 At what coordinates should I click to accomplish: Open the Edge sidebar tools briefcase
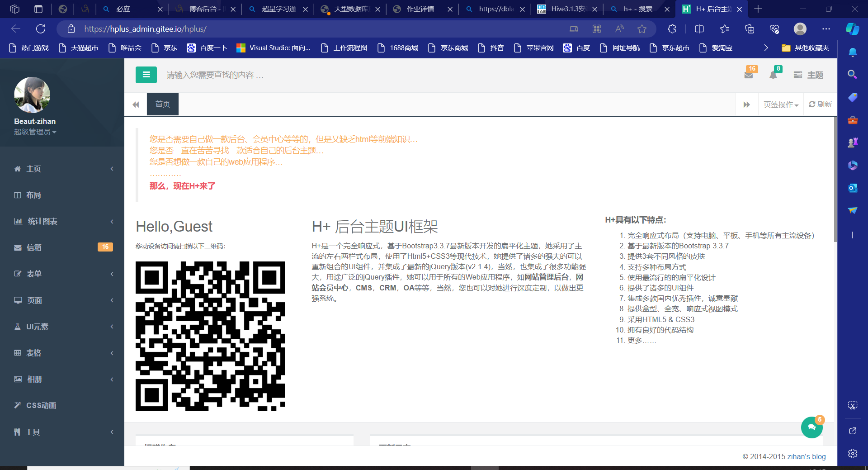853,120
